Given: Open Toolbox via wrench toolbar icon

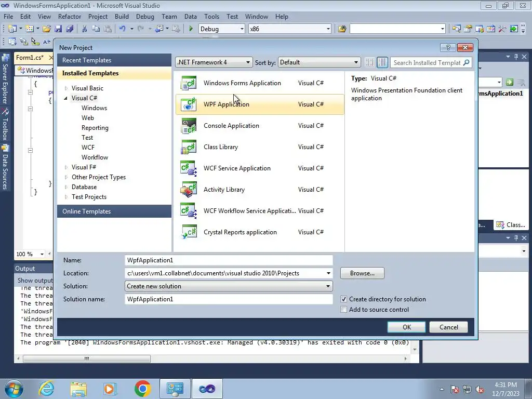Looking at the screenshot, I should click(x=502, y=29).
